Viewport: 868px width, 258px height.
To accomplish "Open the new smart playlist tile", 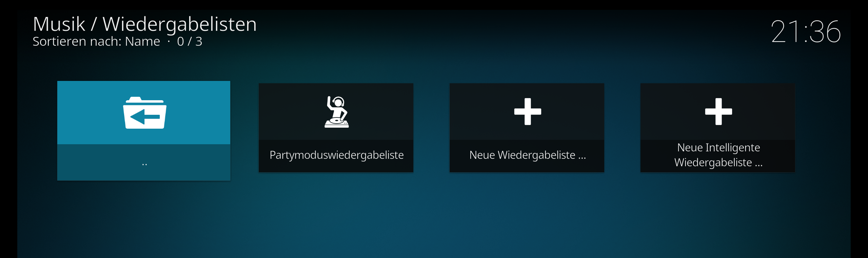I will click(x=718, y=128).
